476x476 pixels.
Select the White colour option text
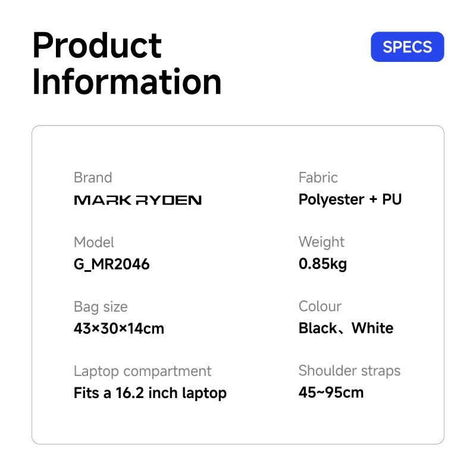pos(372,328)
